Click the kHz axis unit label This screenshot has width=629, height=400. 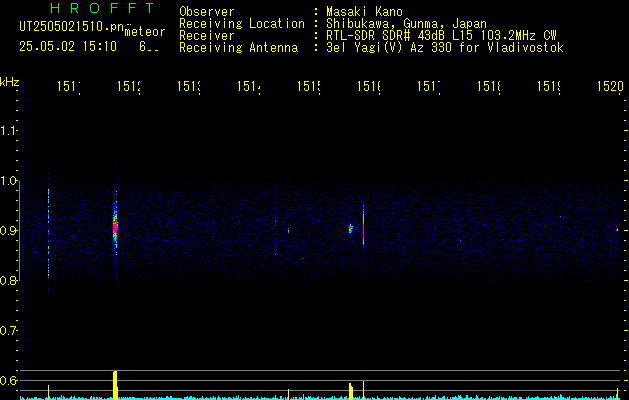[x=10, y=82]
